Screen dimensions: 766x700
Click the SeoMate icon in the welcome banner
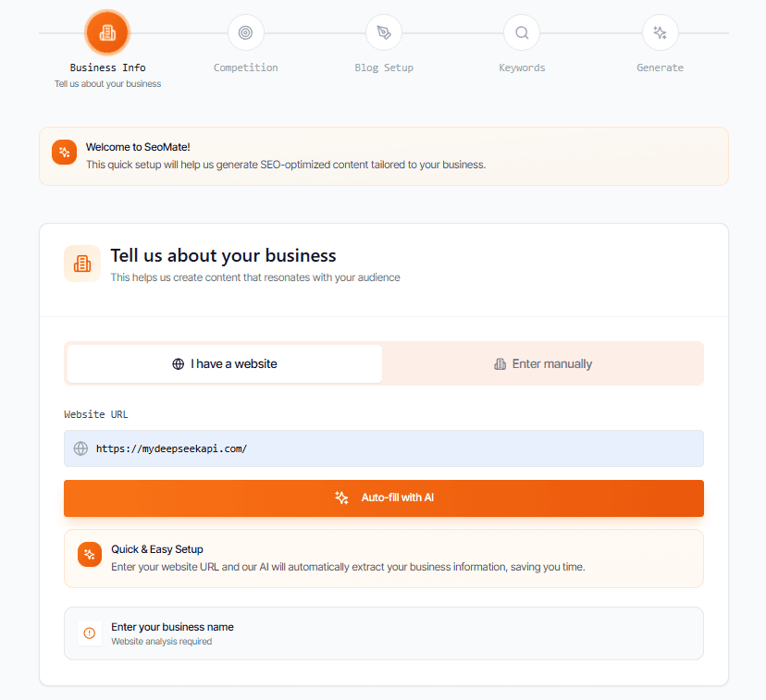63,152
